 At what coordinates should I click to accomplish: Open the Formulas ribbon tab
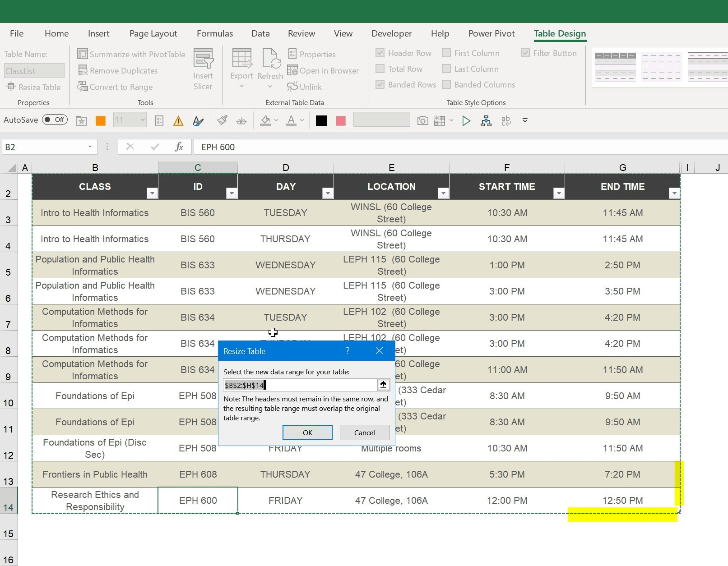(214, 34)
